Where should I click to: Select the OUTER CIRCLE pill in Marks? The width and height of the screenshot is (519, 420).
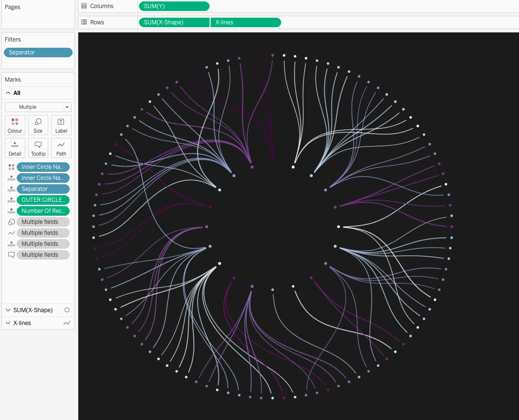[x=43, y=200]
